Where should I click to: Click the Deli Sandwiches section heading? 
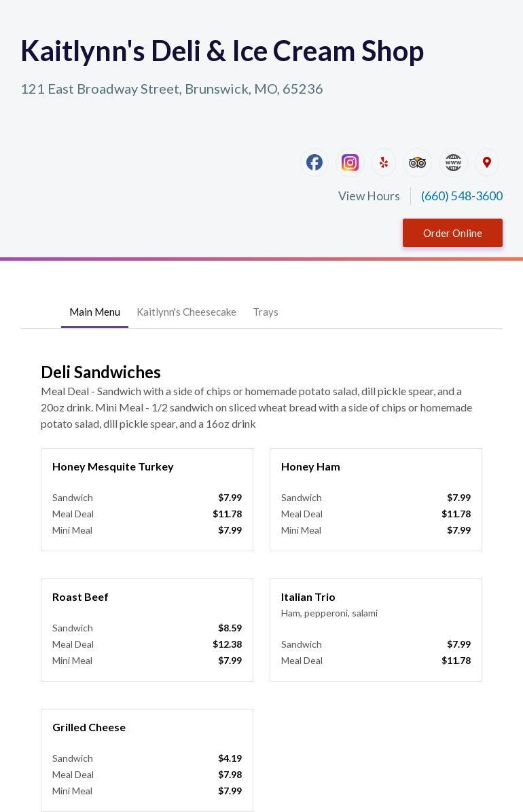101,372
